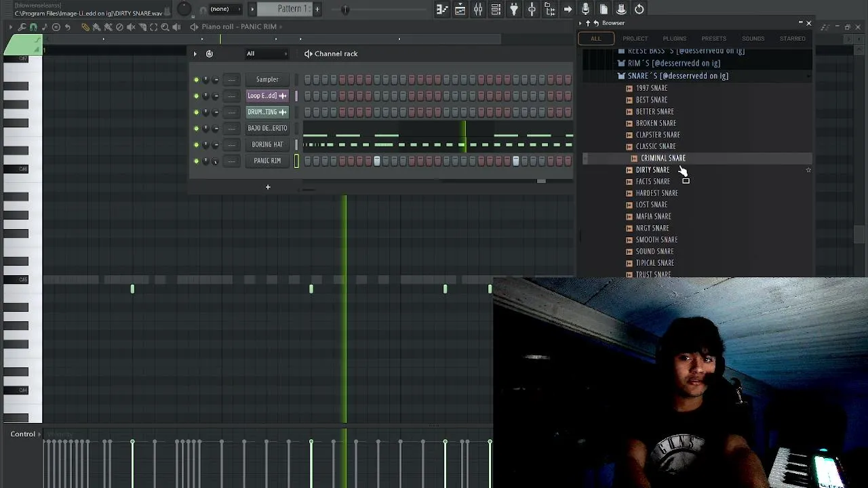Open pattern options arrow left of Pattern 1
Screen dimensions: 868x488
[x=252, y=9]
